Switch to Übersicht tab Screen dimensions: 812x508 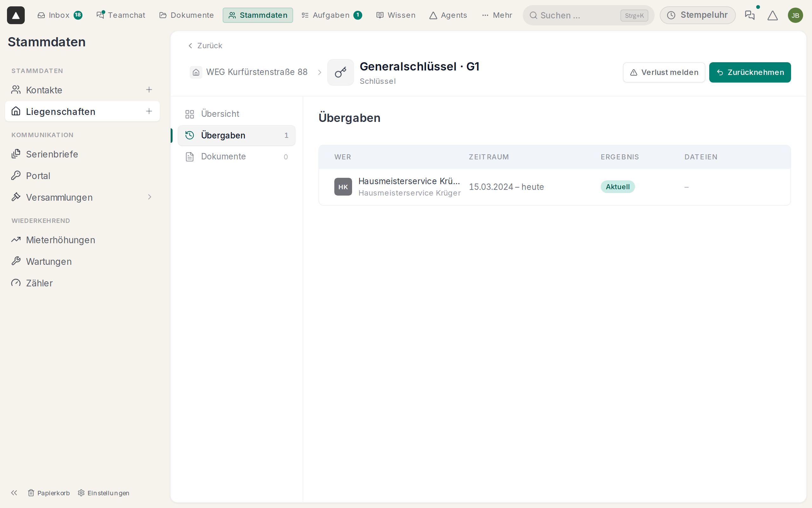(237, 114)
